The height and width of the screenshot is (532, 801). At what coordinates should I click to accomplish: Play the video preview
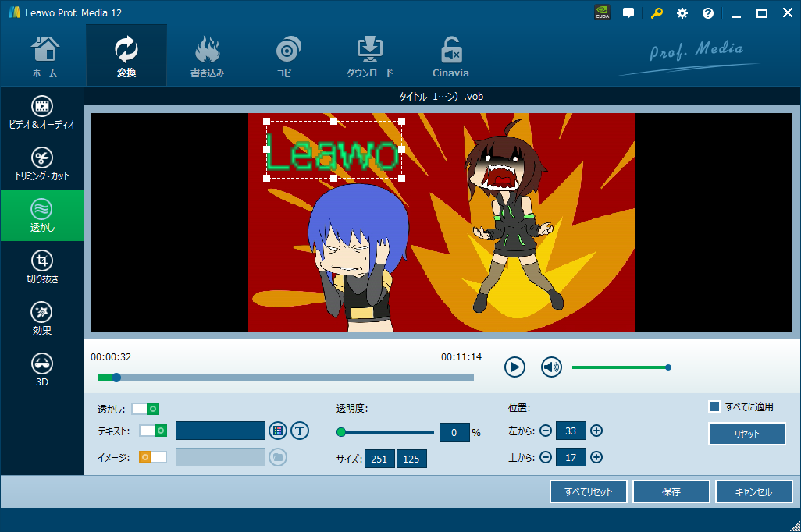click(x=514, y=367)
